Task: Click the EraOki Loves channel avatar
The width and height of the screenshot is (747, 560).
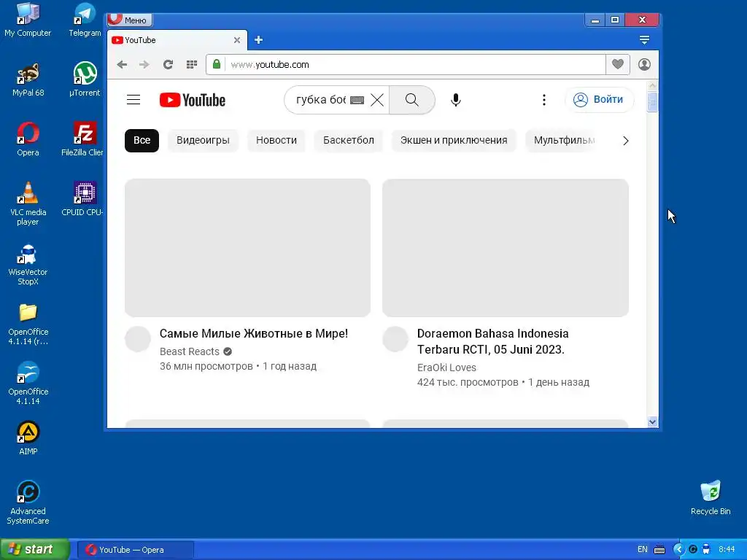Action: pos(395,339)
